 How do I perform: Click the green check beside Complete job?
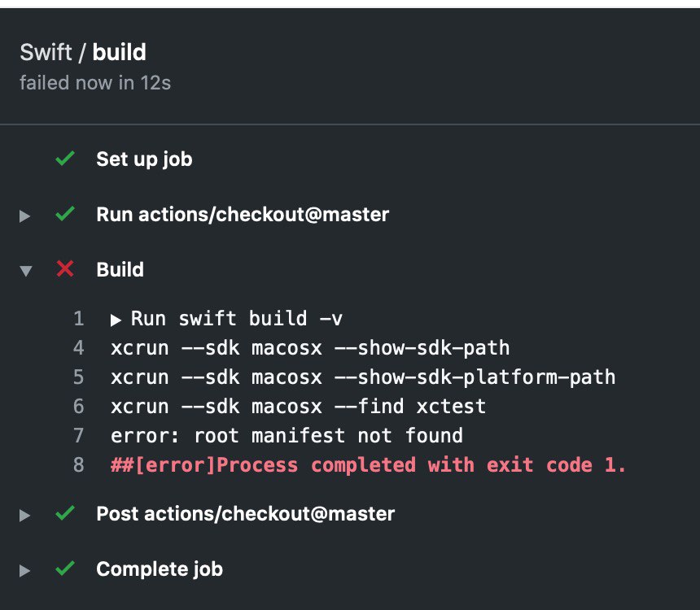(65, 568)
